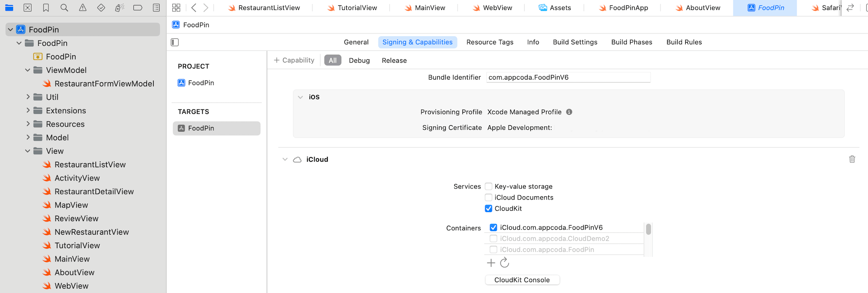Add a new iCloud container

[x=491, y=263]
